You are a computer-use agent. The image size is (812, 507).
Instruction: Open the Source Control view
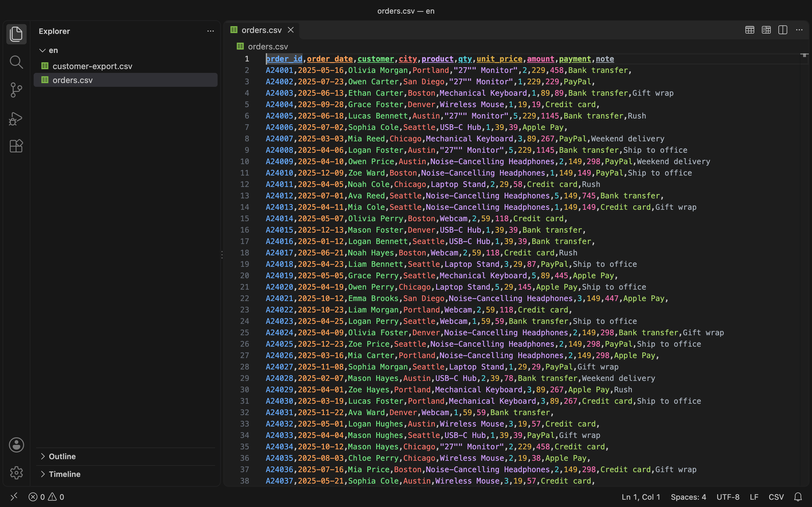[16, 90]
